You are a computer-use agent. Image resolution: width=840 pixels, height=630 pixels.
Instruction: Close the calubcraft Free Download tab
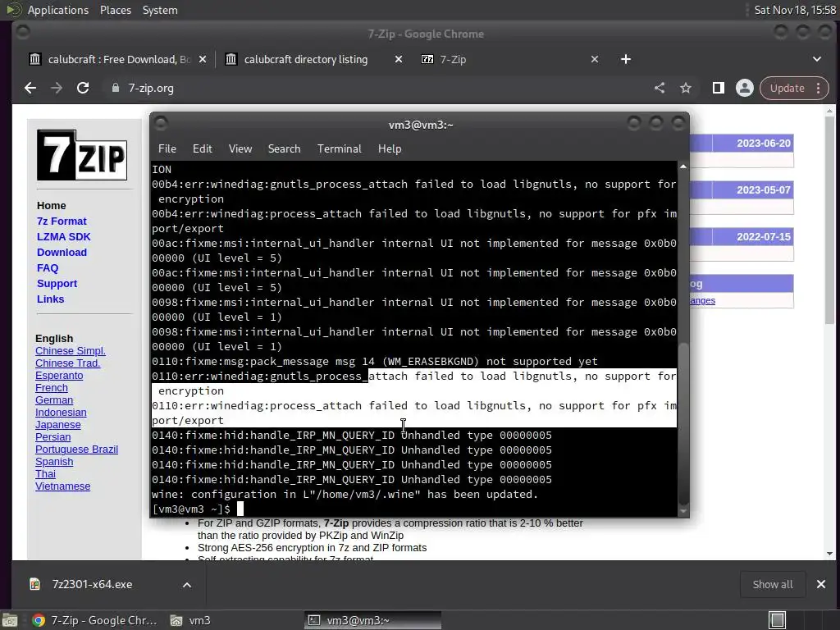click(203, 59)
